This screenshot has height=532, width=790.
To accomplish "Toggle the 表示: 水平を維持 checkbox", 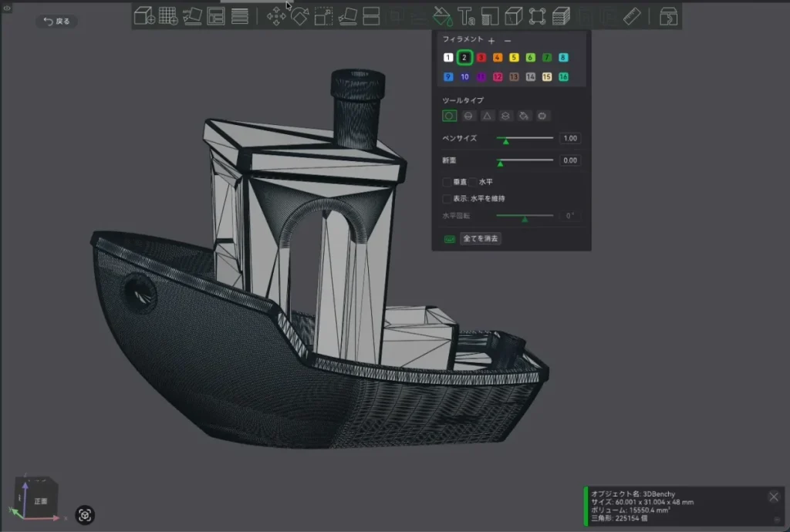I will pyautogui.click(x=447, y=198).
